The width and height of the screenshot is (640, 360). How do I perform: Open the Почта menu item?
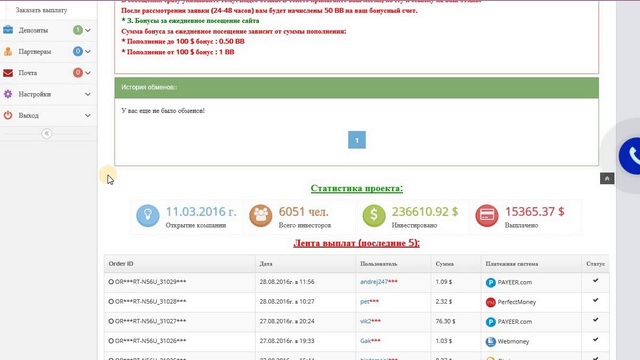48,73
